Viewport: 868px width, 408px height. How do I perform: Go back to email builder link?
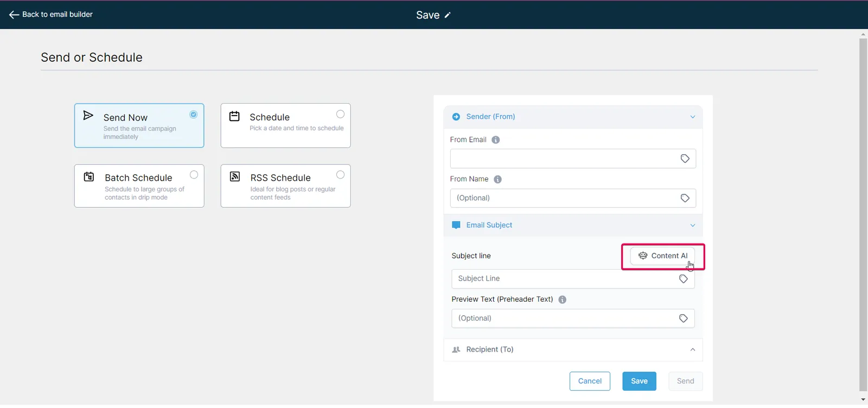tap(51, 15)
